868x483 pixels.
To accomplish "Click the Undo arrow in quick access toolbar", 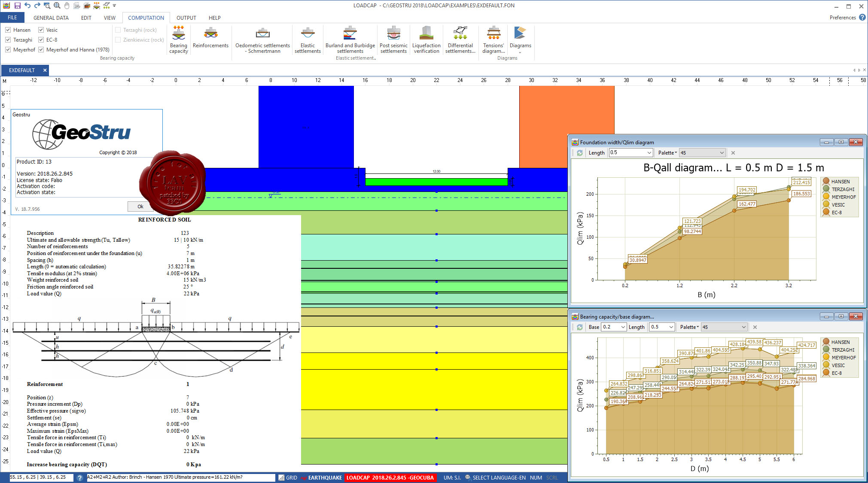I will 27,6.
